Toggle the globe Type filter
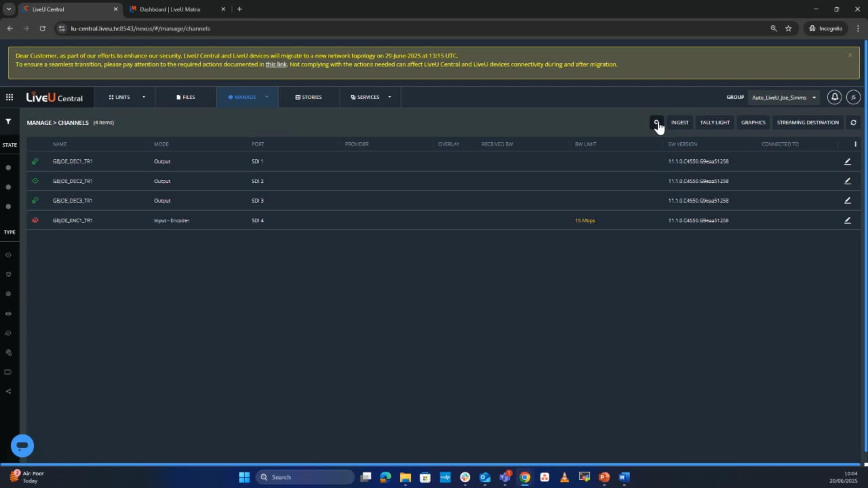This screenshot has height=488, width=868. pyautogui.click(x=8, y=294)
